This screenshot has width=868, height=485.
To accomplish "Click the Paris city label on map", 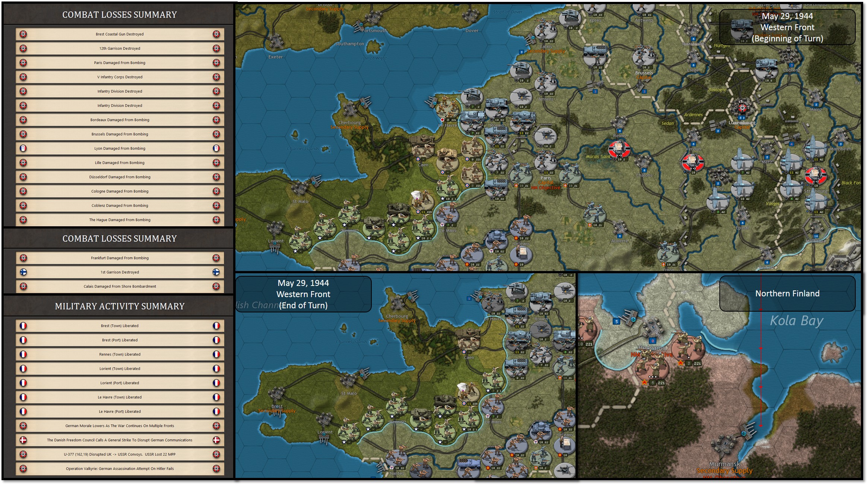I will [546, 178].
